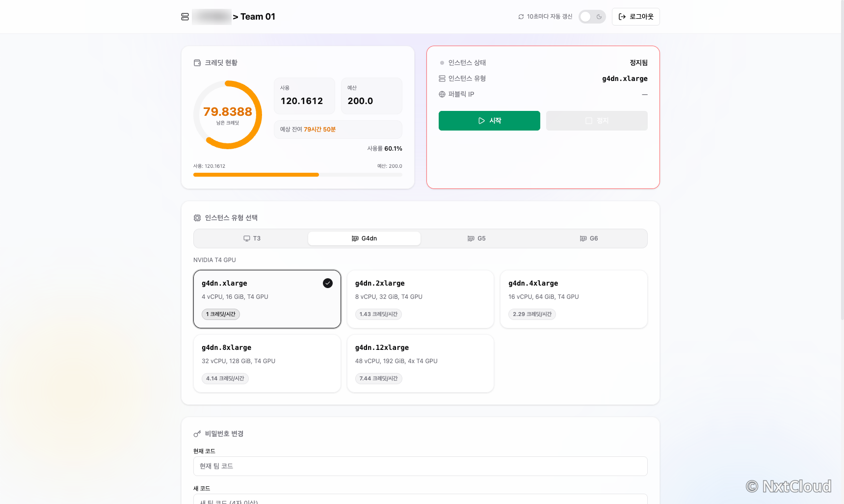The image size is (844, 504).
Task: Select the g4dn.8xlarge instance card
Action: [x=267, y=363]
